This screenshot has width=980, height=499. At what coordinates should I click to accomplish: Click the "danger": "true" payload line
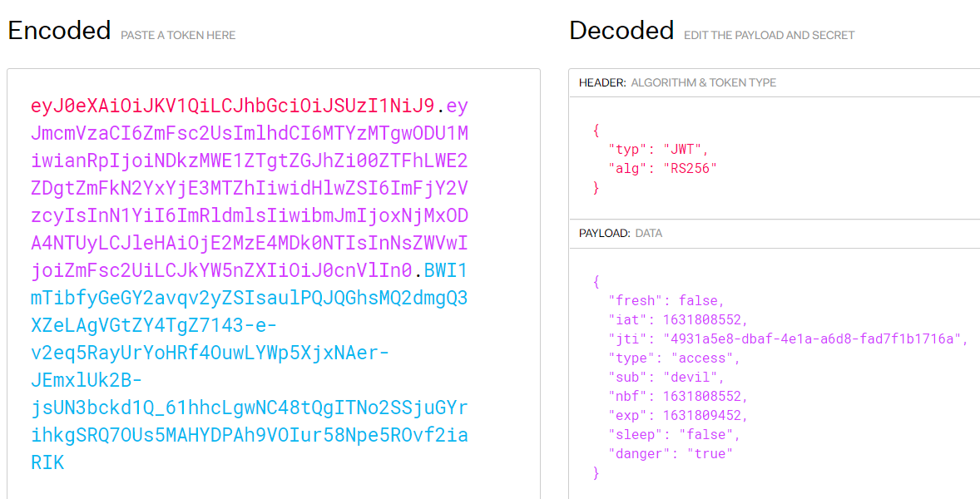[671, 453]
